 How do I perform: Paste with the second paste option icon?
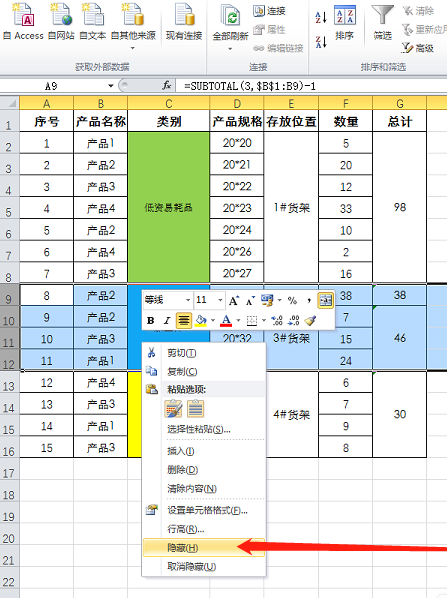pos(196,409)
